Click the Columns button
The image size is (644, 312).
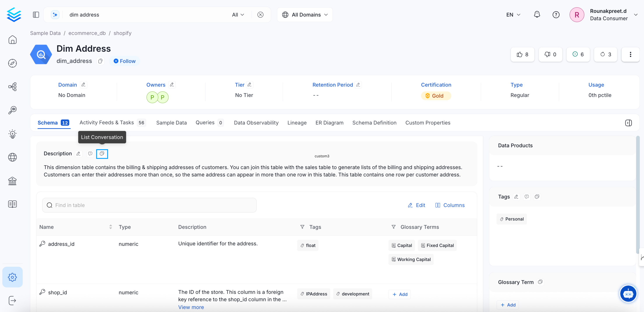pos(450,205)
